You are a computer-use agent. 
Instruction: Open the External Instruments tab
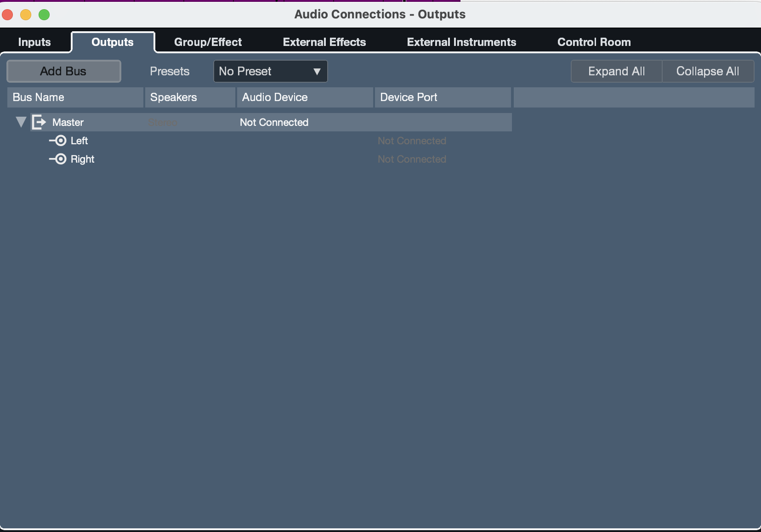(461, 42)
